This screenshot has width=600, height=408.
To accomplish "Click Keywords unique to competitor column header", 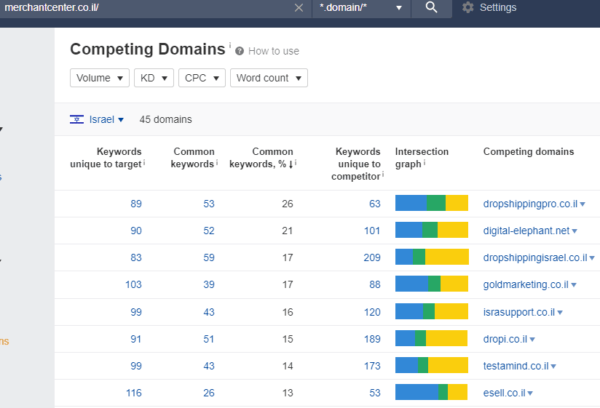I will coord(356,164).
